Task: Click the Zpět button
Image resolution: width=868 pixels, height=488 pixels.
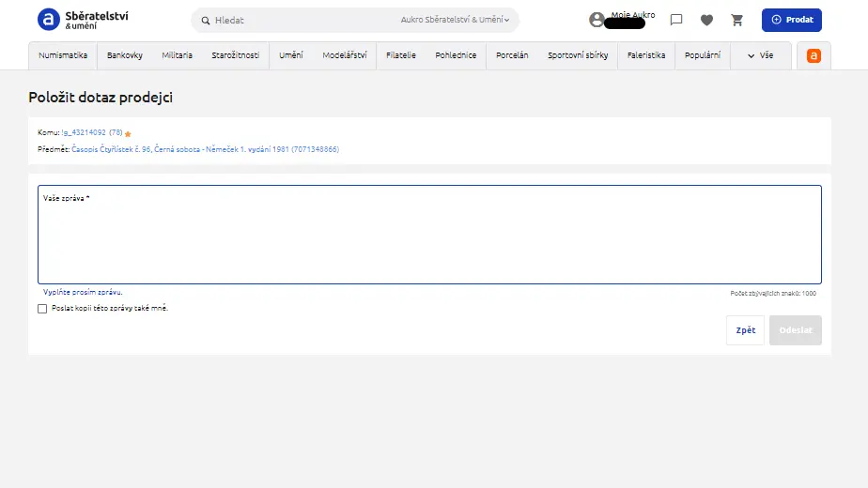Action: tap(745, 330)
